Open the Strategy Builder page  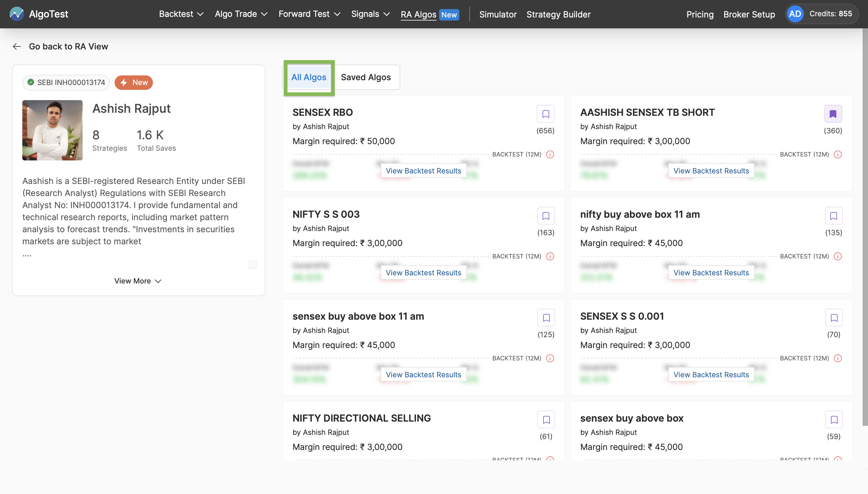click(x=558, y=14)
